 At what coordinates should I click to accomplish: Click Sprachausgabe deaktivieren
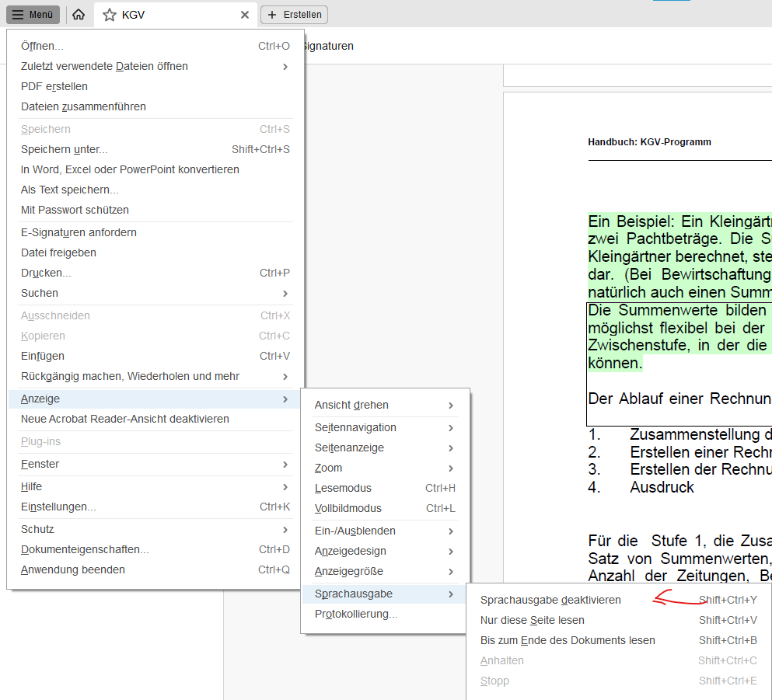[619, 601]
